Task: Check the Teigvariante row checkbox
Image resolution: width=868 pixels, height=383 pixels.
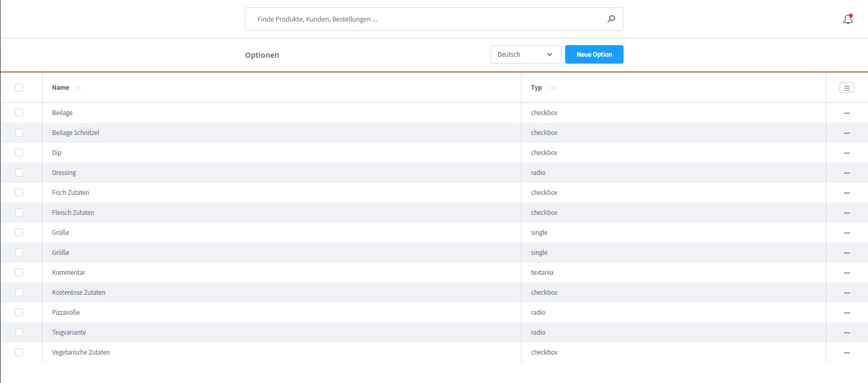Action: 19,333
